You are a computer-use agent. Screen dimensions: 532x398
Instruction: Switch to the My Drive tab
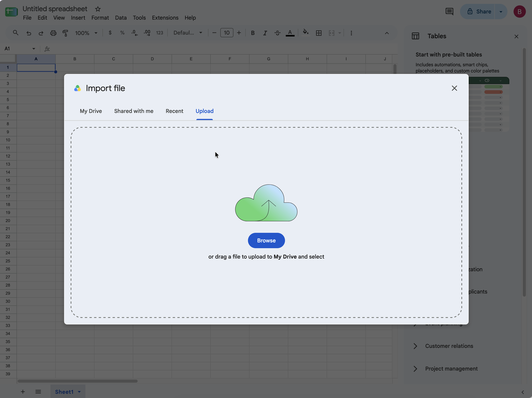click(91, 111)
